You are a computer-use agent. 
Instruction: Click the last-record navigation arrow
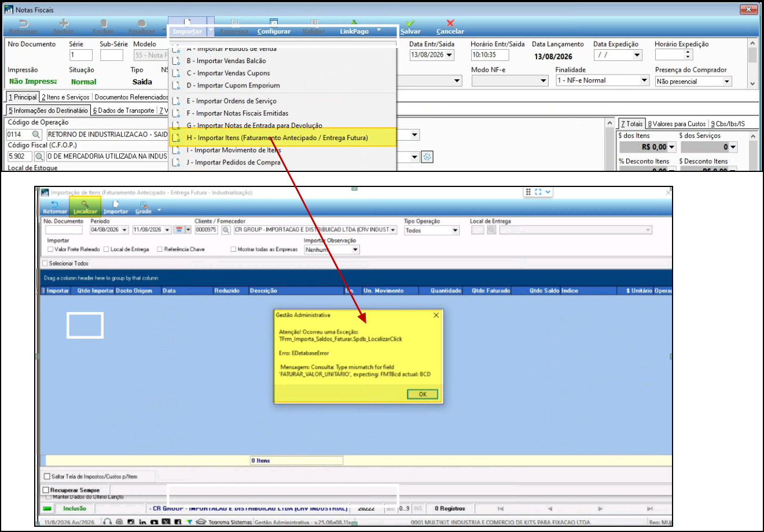click(x=650, y=508)
